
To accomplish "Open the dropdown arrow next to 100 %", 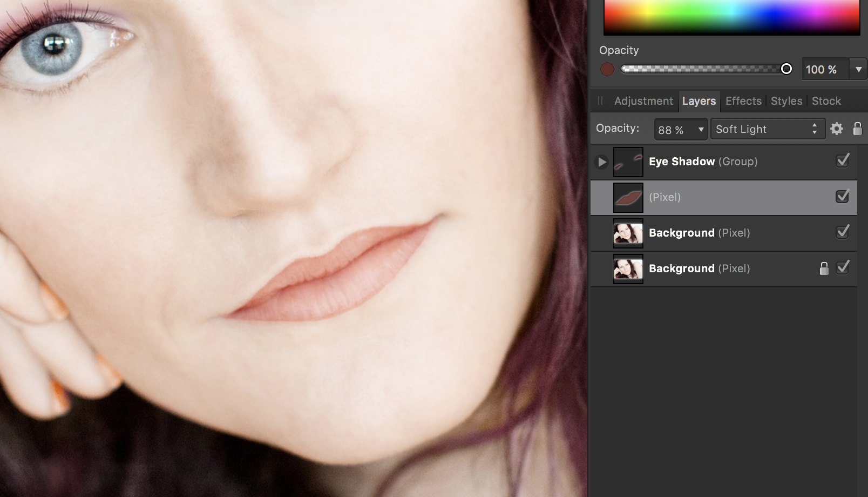I will point(858,70).
